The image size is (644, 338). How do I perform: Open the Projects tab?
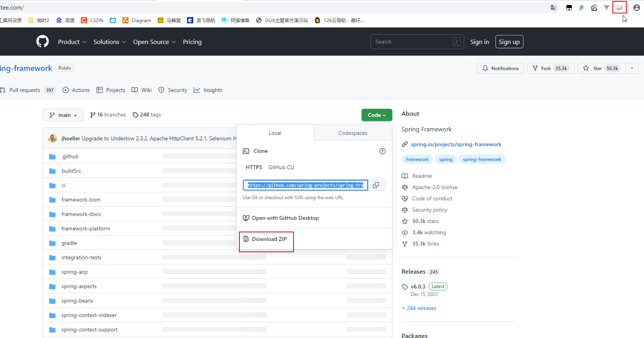coord(111,90)
